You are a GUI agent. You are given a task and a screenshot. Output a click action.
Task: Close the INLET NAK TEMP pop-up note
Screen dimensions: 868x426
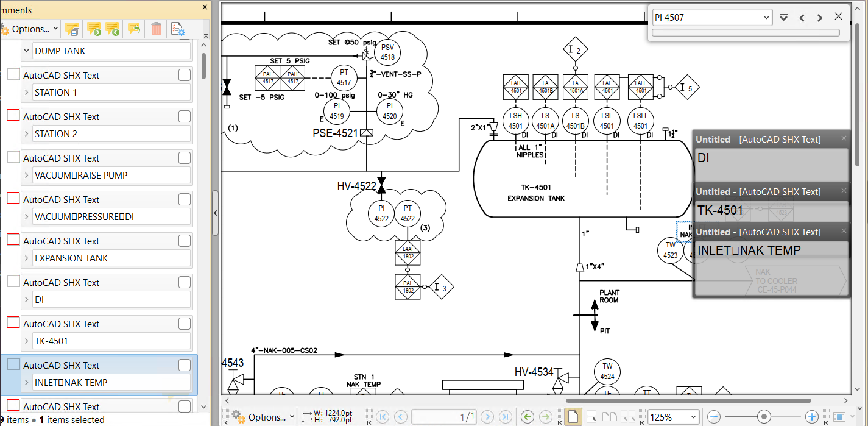pyautogui.click(x=844, y=230)
